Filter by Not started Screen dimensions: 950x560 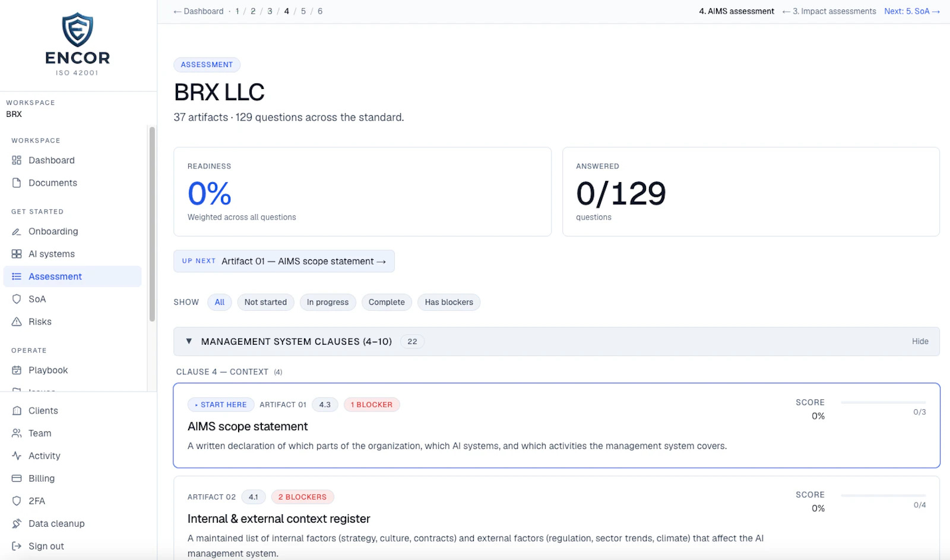(x=265, y=302)
